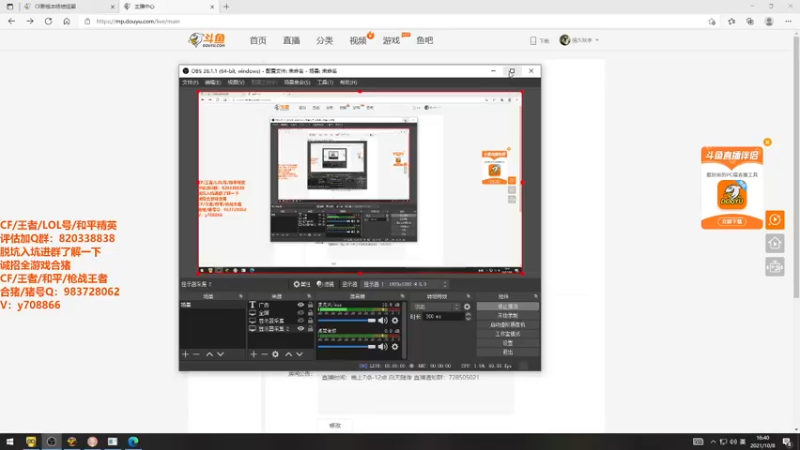Image resolution: width=800 pixels, height=450 pixels.
Task: Open 鱼吧 on Douyu navigation bar
Action: [424, 40]
